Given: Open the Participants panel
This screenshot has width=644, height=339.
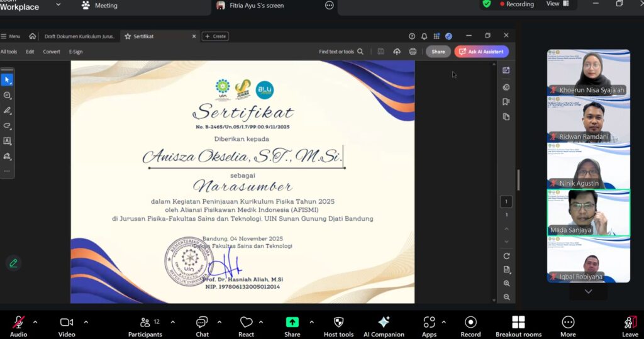Looking at the screenshot, I should pyautogui.click(x=145, y=324).
